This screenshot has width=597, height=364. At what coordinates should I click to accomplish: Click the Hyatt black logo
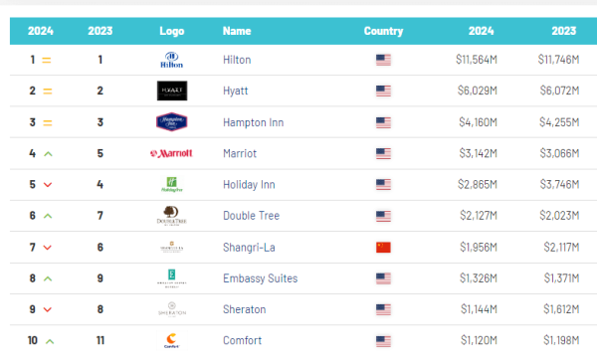click(x=172, y=91)
